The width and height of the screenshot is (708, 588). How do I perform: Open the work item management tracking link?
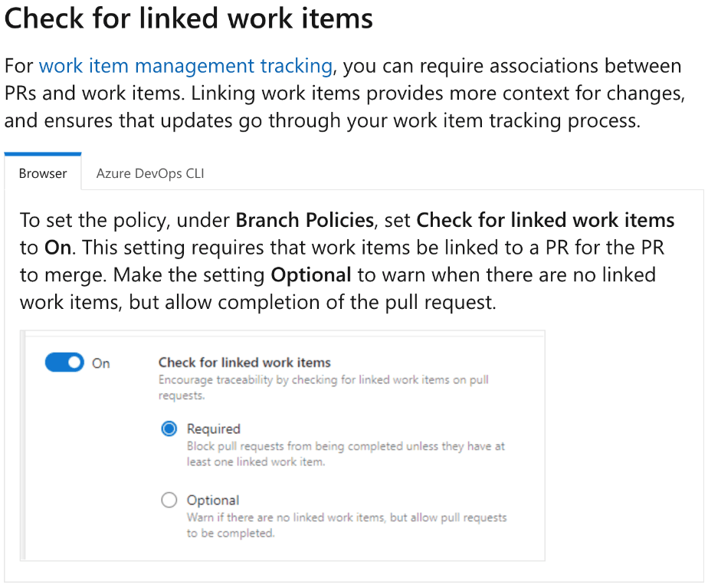pos(185,66)
